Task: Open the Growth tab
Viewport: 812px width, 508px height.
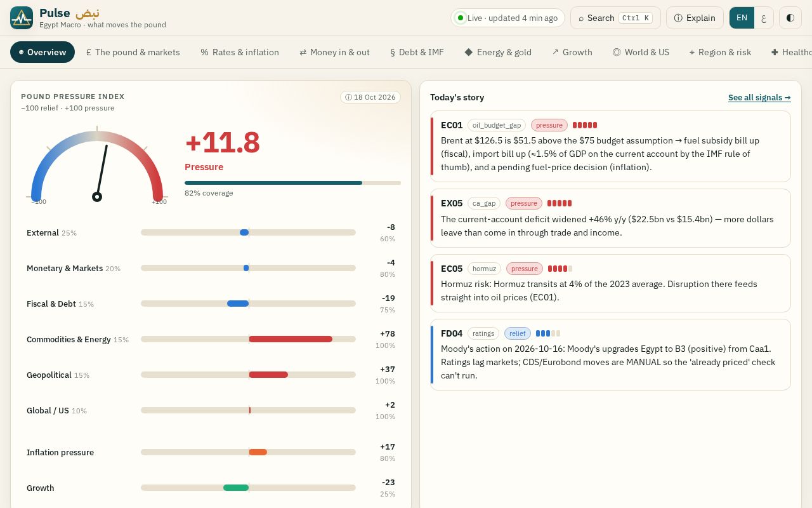Action: (572, 52)
